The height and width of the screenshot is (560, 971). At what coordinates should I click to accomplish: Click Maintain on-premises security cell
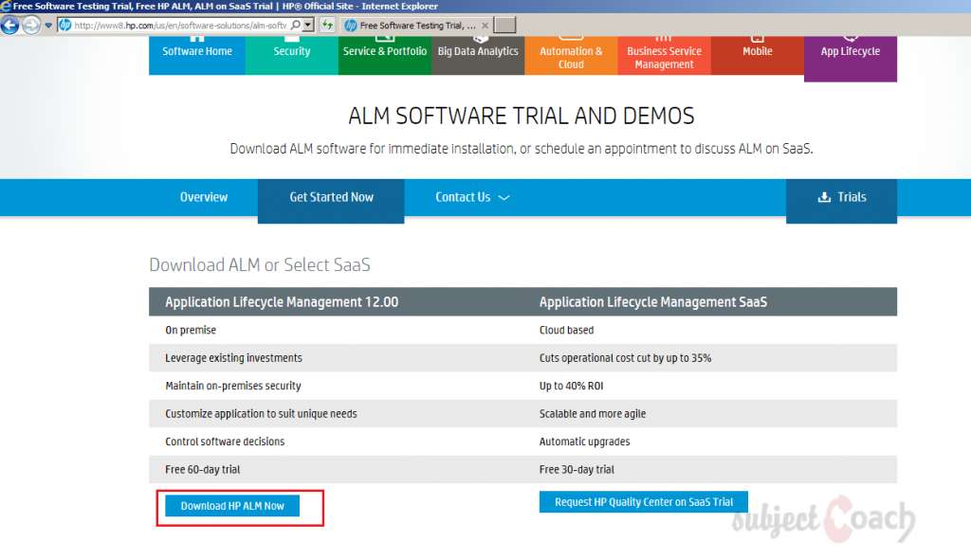[x=233, y=386]
